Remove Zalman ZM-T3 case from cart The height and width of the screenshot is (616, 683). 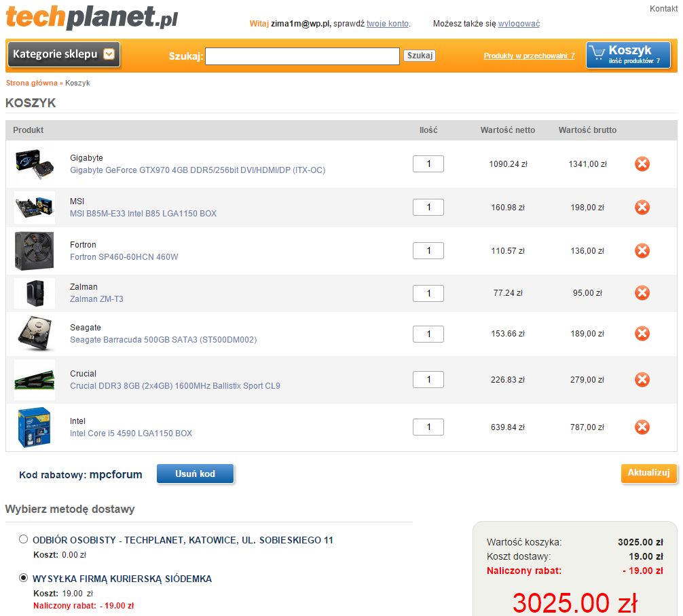click(642, 293)
